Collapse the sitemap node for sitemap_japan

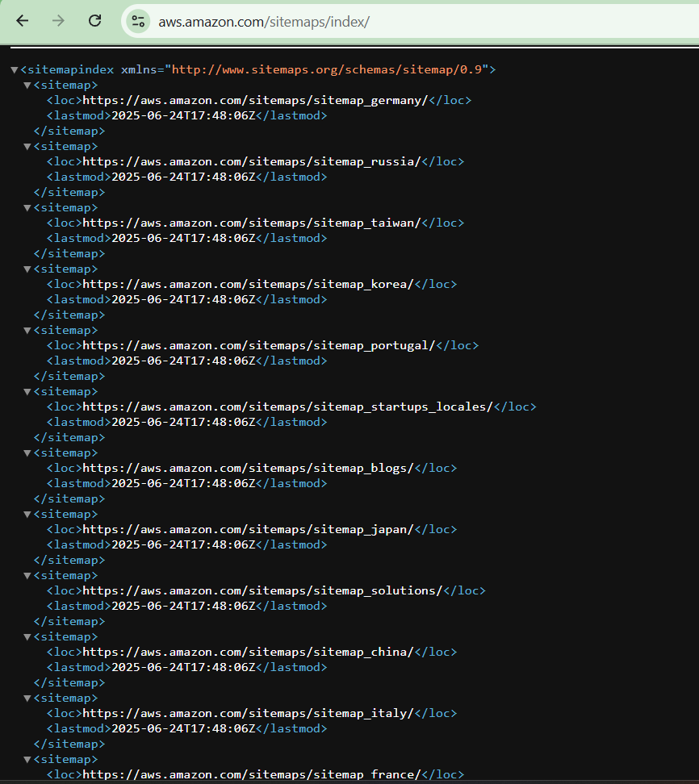27,515
